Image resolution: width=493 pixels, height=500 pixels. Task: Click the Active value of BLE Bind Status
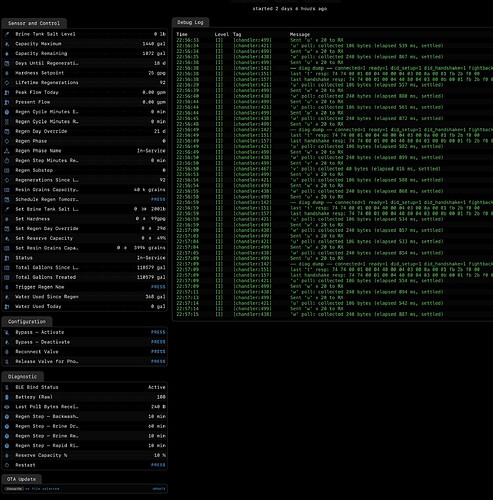tap(157, 387)
